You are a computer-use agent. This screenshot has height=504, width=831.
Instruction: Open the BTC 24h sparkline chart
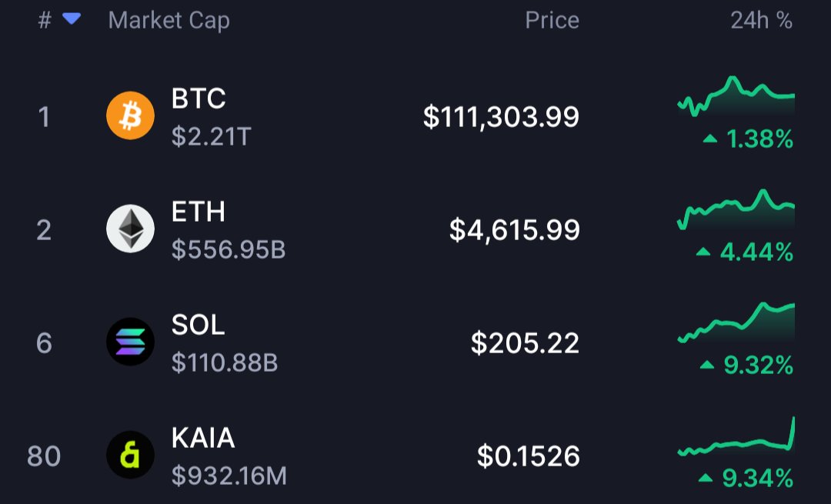click(736, 96)
